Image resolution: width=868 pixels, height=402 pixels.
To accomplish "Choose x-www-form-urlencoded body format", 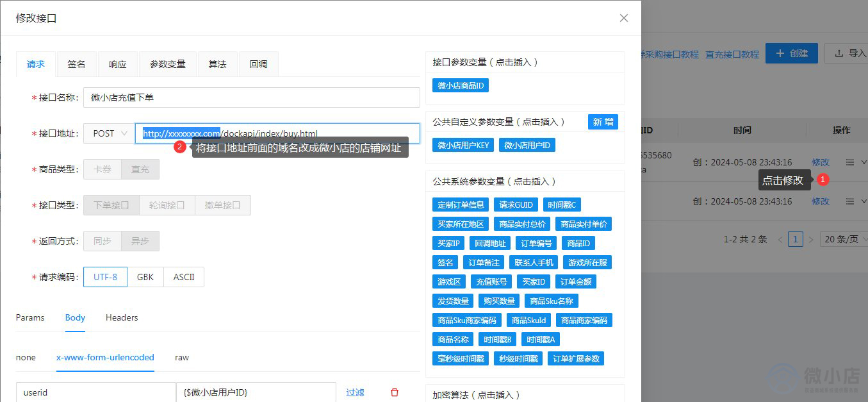I will pyautogui.click(x=105, y=357).
